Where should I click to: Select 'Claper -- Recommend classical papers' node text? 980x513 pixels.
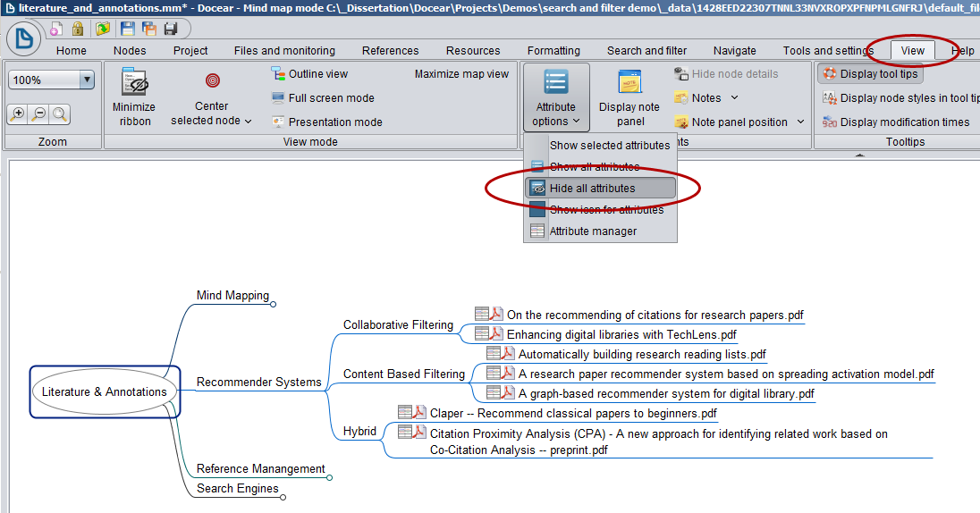click(573, 413)
